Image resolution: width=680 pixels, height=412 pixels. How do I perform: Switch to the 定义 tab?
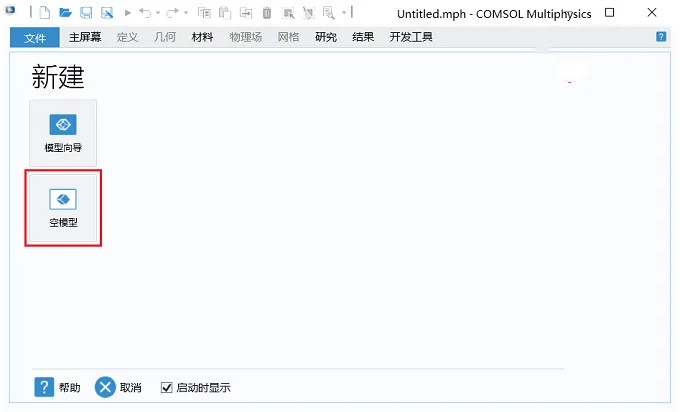(x=128, y=37)
